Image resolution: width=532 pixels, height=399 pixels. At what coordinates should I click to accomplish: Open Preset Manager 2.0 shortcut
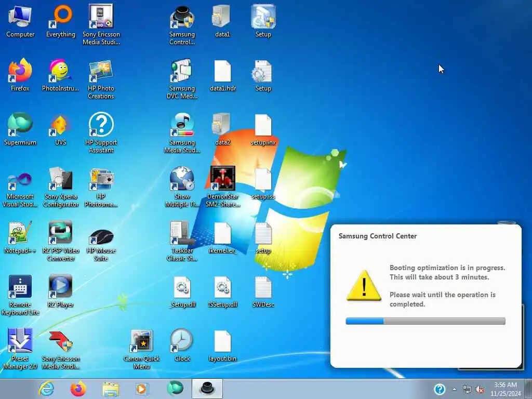[20, 349]
